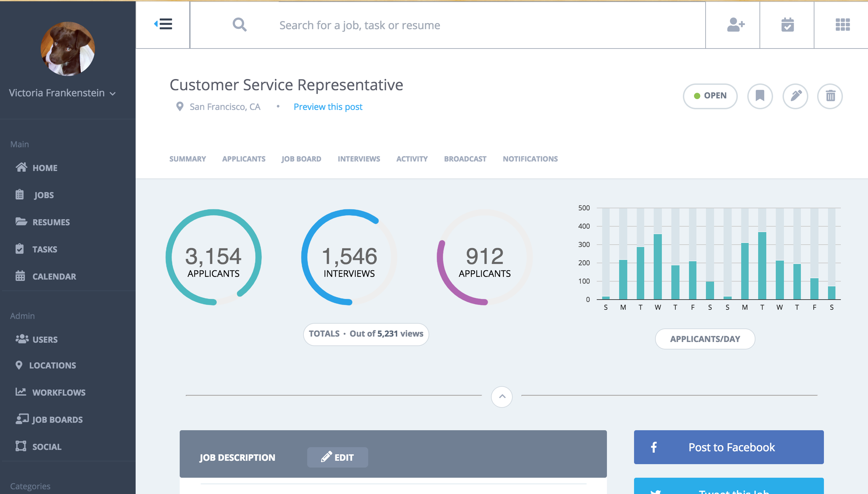Toggle the OPEN job status button

coord(710,96)
